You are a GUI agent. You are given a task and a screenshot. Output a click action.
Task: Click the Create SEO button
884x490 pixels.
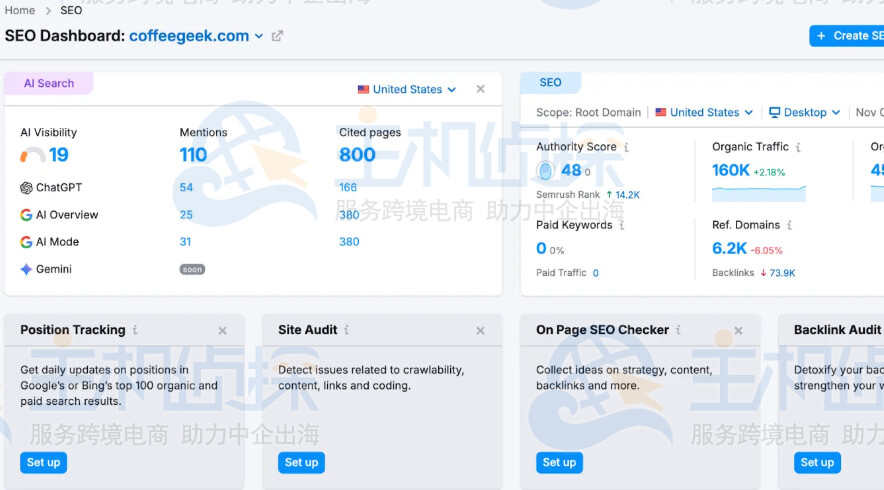click(x=847, y=36)
